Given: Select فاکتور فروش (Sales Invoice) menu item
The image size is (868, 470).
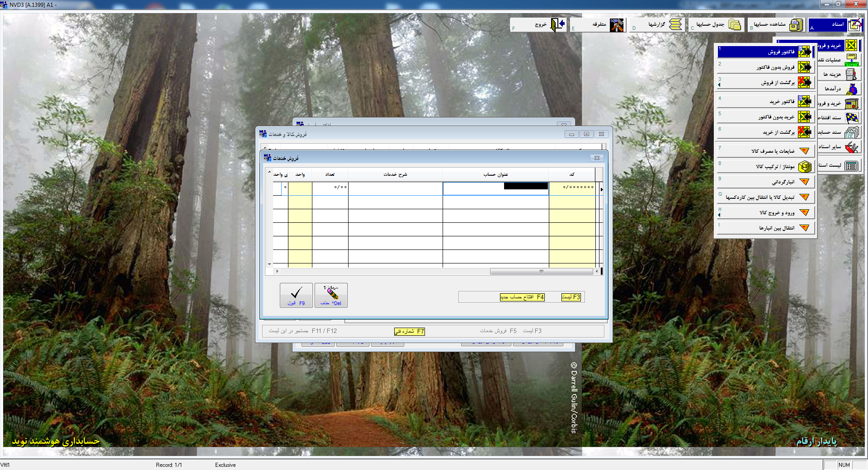Looking at the screenshot, I should [766, 52].
